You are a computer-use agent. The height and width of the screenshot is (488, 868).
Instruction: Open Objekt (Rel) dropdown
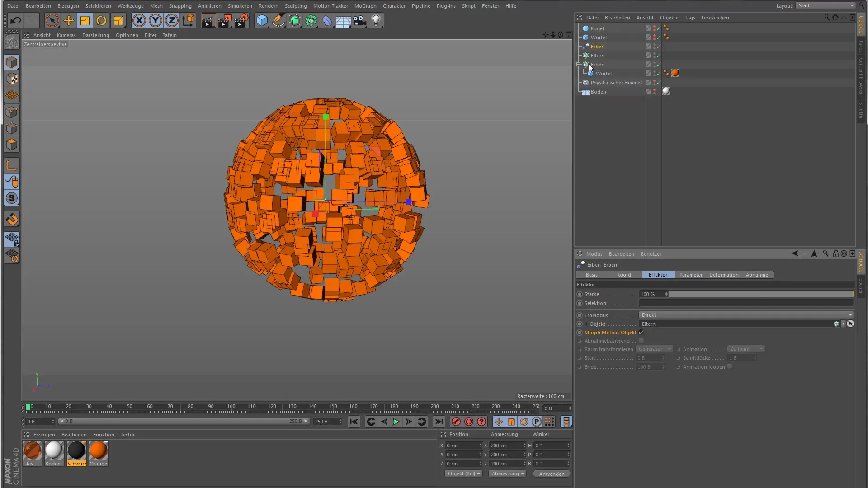[464, 474]
